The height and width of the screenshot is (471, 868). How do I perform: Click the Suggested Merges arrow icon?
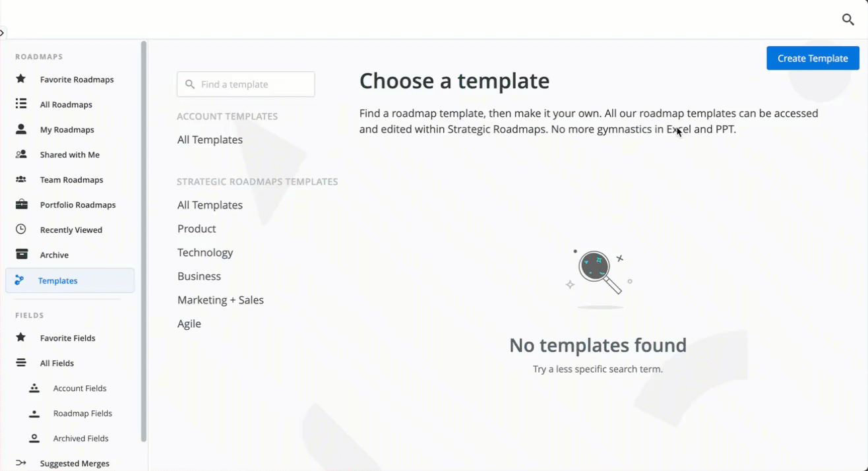(20, 463)
